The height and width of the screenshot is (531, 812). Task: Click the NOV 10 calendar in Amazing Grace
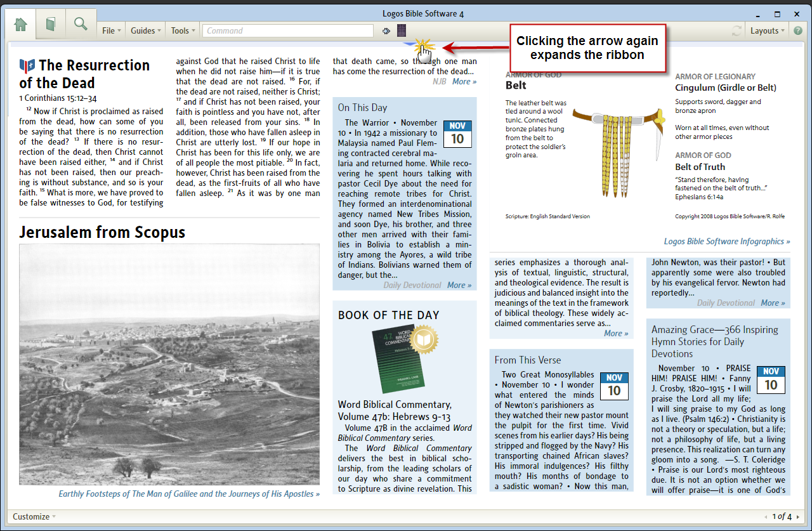[771, 379]
